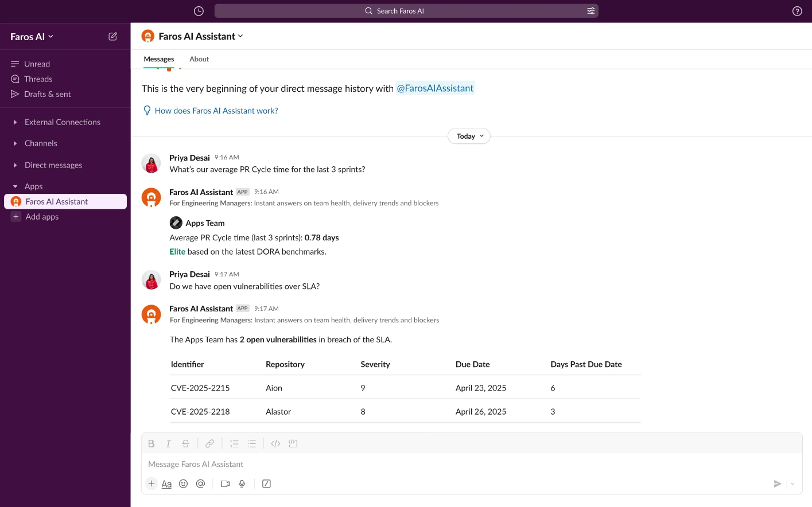Record an audio clip with the microphone icon
This screenshot has width=812, height=507.
pos(242,483)
